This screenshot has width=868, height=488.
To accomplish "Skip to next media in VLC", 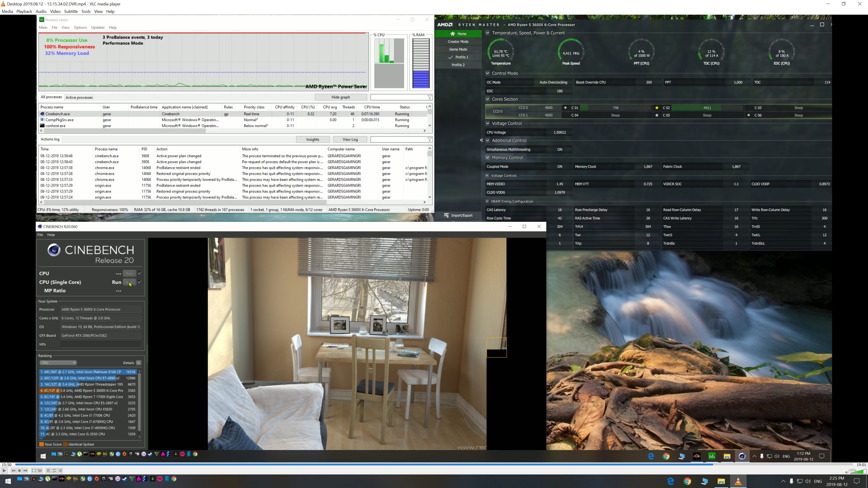I will [26, 470].
